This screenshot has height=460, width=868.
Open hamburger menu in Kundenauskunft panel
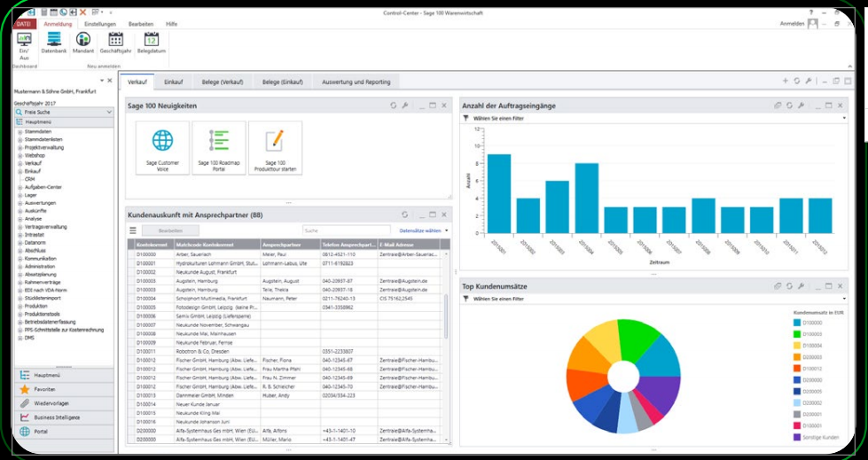pyautogui.click(x=133, y=230)
